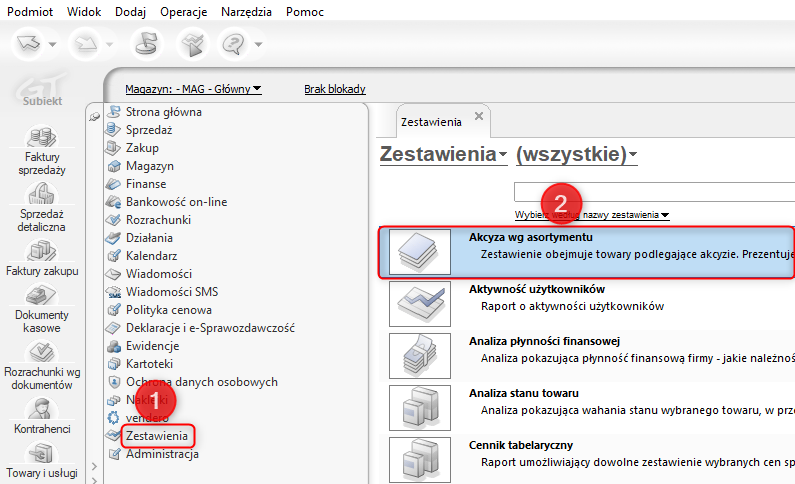Viewport: 795px width, 484px height.
Task: Click Akcyza wg asortymentu thumbnail icon
Action: coord(419,252)
